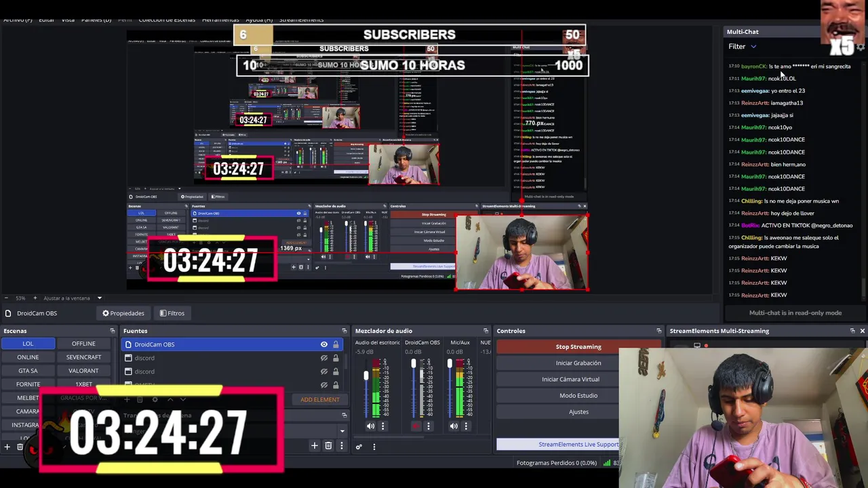Open transition properties dots menu

click(341, 445)
